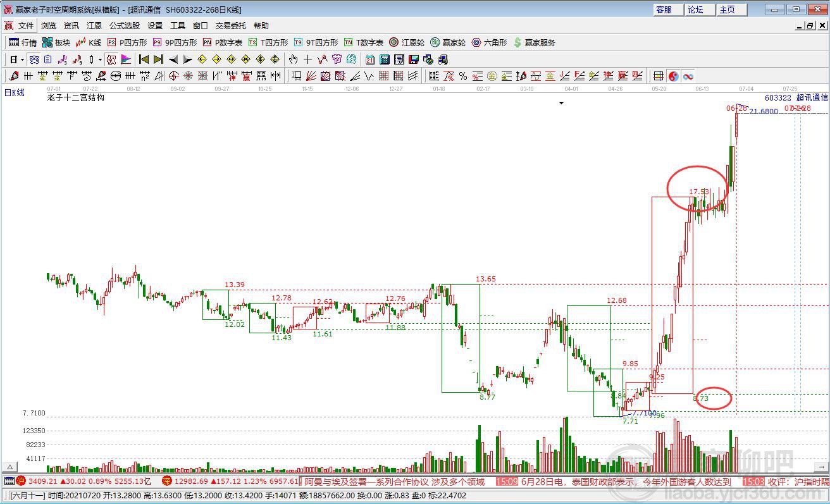Open the 江恩轮 Gann wheel

[x=406, y=42]
